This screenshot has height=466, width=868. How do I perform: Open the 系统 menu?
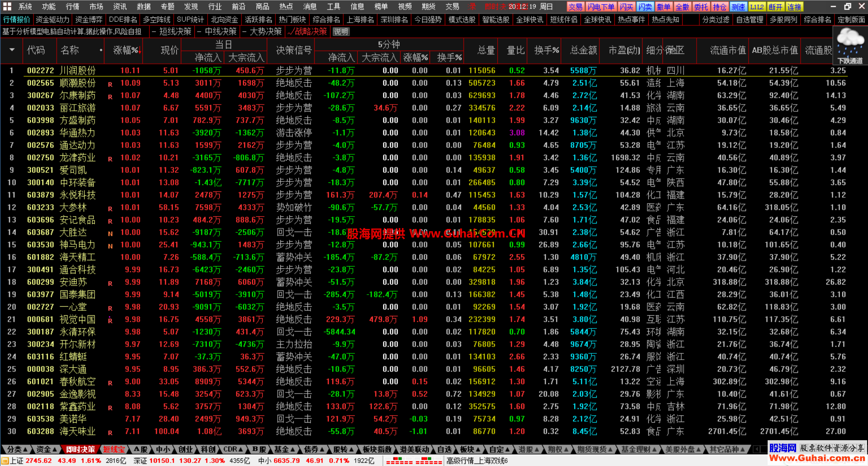click(25, 7)
